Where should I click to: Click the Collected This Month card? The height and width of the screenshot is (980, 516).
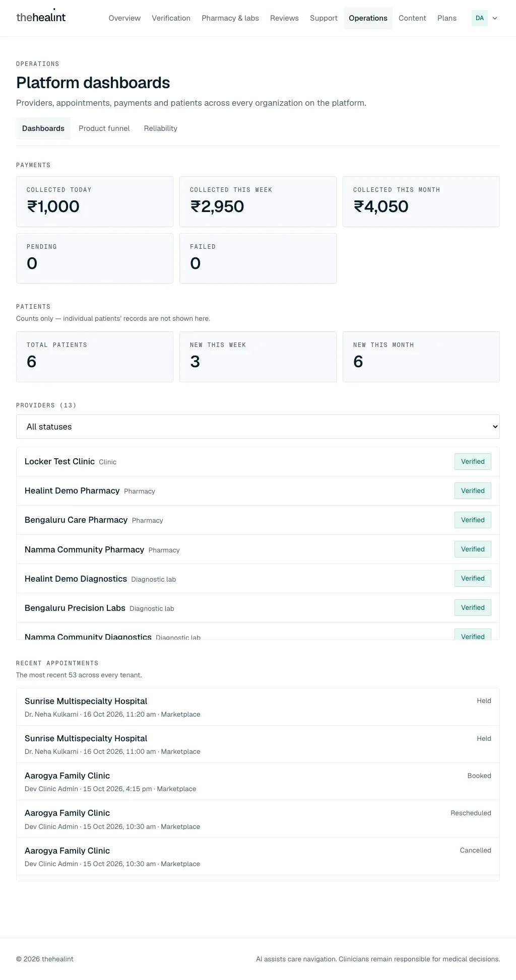click(x=421, y=201)
